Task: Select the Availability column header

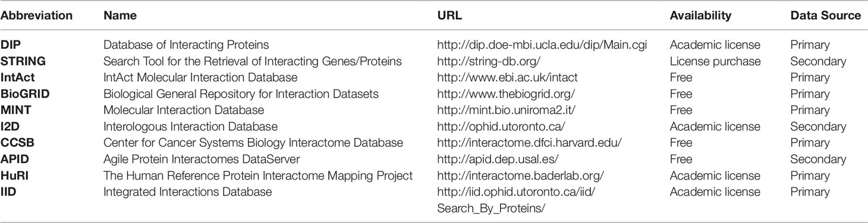Action: point(700,16)
